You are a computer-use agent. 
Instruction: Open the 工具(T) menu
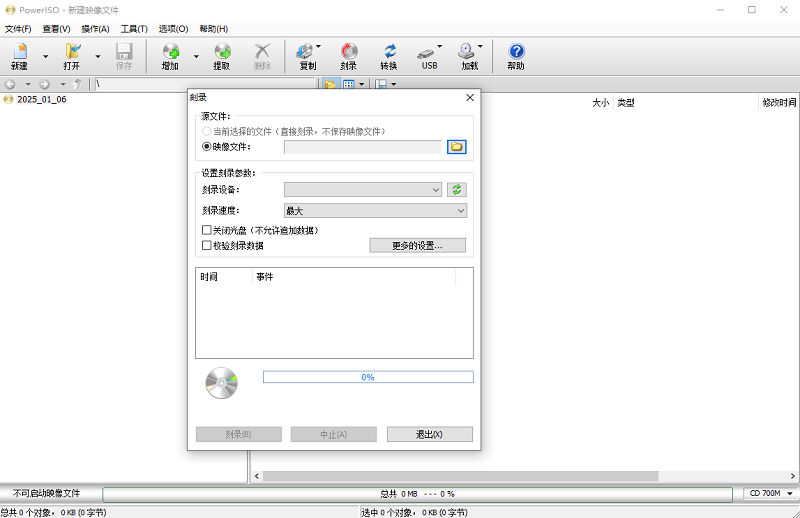[x=134, y=29]
